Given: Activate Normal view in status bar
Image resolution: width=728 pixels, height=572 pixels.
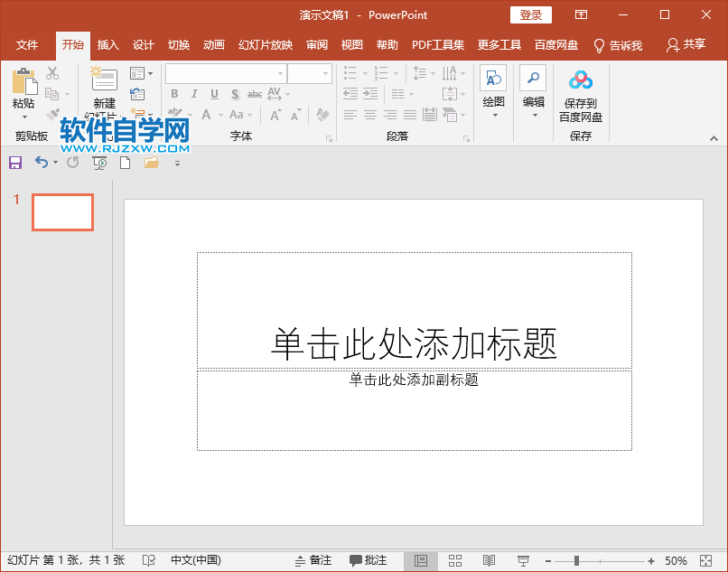Looking at the screenshot, I should [422, 560].
